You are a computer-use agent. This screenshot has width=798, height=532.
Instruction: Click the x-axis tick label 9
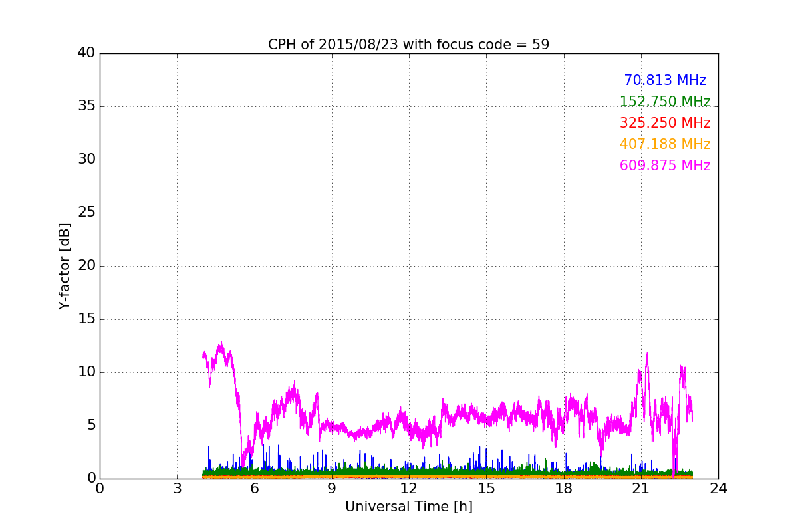click(x=331, y=489)
